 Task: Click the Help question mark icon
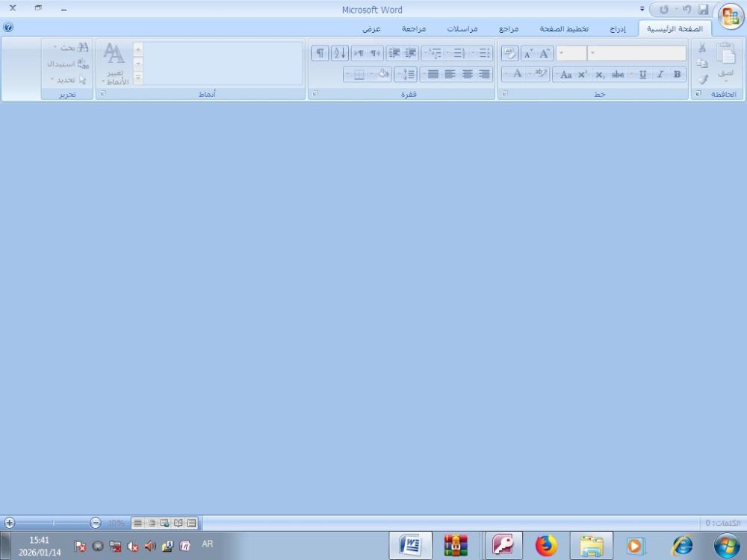(8, 27)
